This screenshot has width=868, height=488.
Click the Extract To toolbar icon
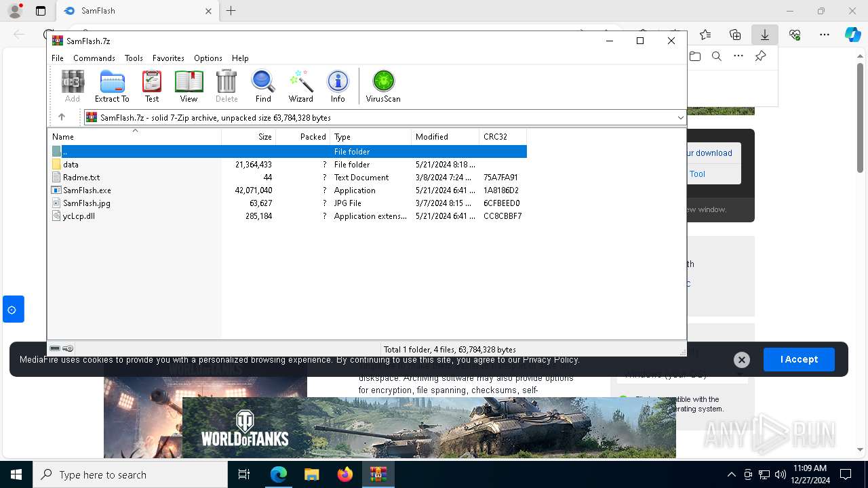112,87
